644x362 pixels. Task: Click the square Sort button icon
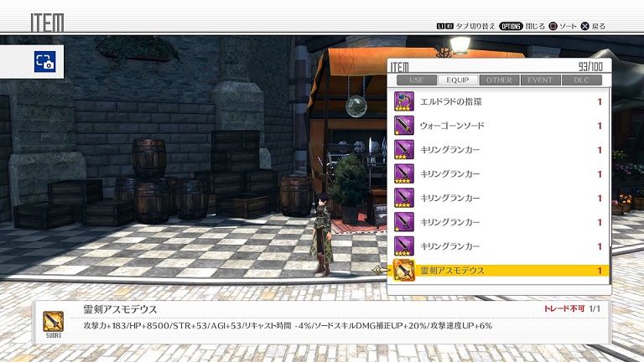coord(553,26)
